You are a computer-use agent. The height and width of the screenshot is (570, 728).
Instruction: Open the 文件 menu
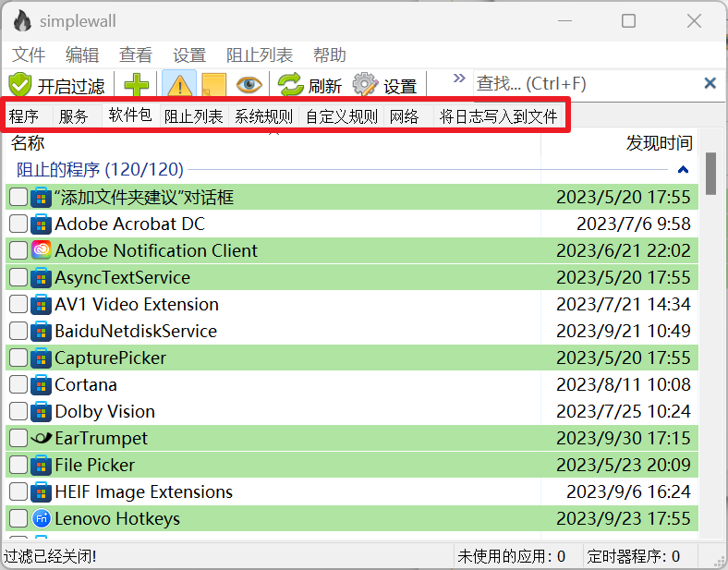[x=29, y=55]
